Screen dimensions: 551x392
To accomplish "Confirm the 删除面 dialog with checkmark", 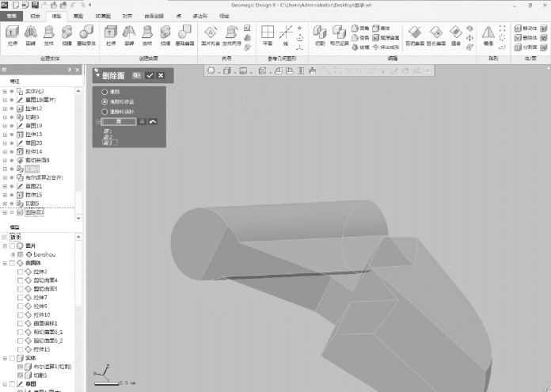I will point(150,75).
